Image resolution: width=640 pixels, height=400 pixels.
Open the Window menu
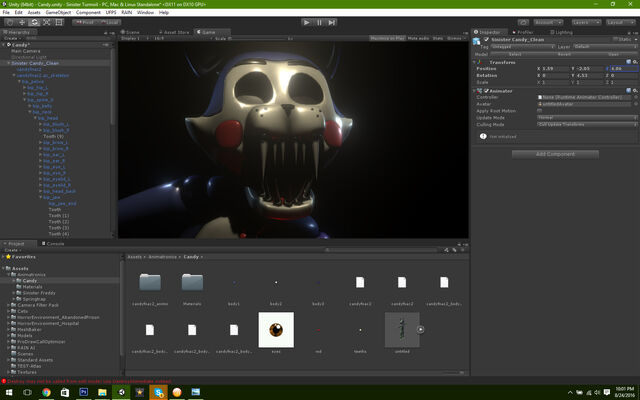pos(145,13)
